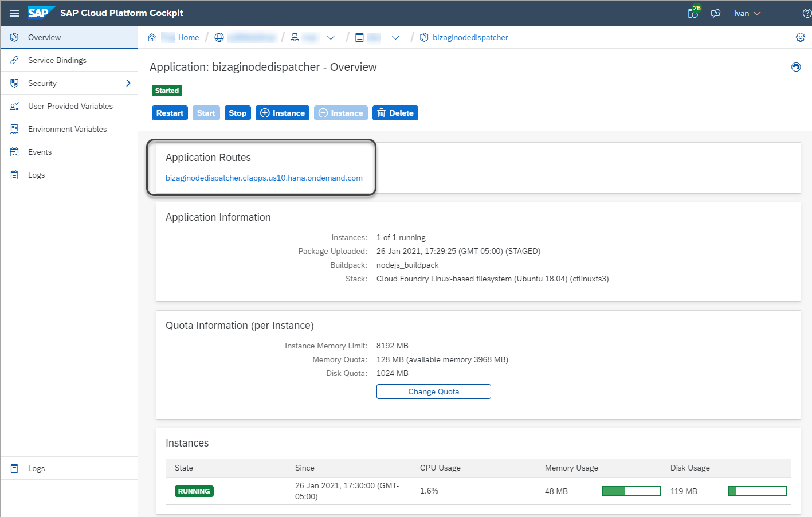This screenshot has width=812, height=517.
Task: Click the 119 MB disk usage value
Action: pos(684,491)
